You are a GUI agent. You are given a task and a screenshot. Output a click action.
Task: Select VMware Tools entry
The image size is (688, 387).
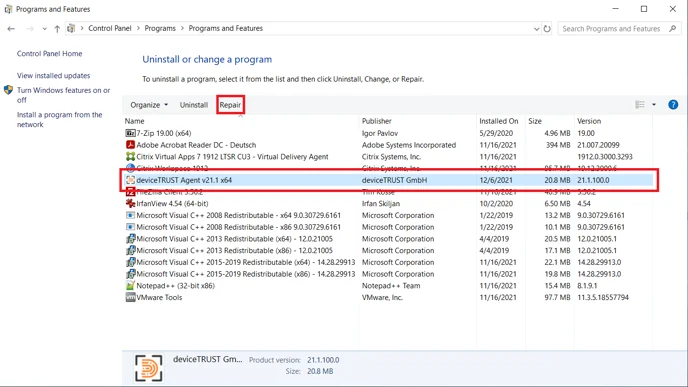click(x=159, y=297)
